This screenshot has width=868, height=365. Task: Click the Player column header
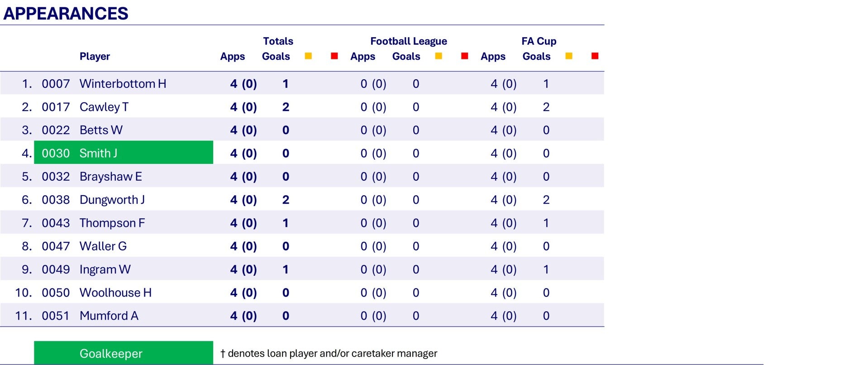(95, 57)
